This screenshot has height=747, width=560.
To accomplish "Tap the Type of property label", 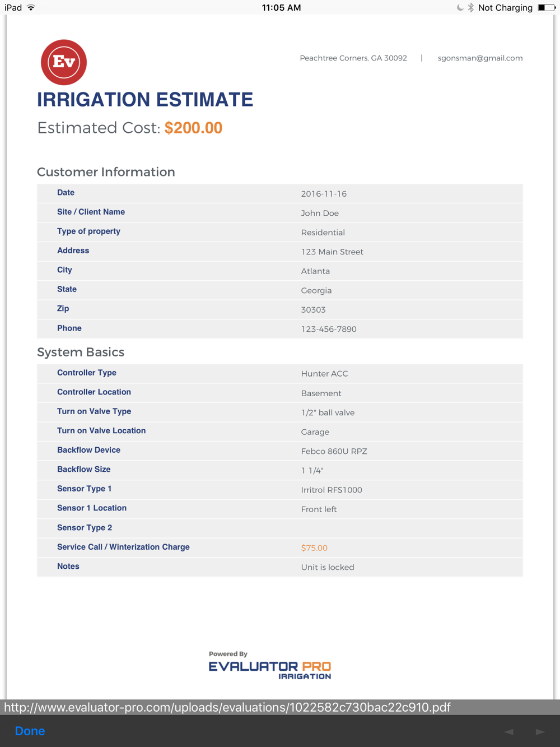I will pyautogui.click(x=88, y=231).
